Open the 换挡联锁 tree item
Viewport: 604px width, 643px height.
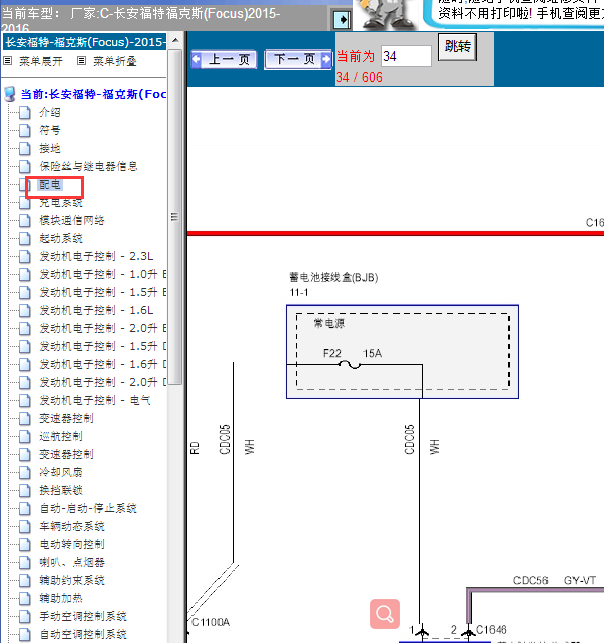[61, 490]
